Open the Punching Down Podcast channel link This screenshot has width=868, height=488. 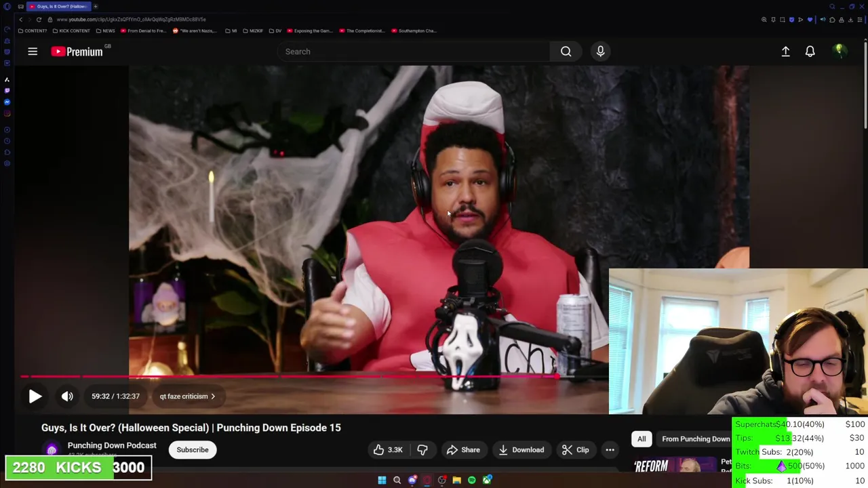point(112,445)
